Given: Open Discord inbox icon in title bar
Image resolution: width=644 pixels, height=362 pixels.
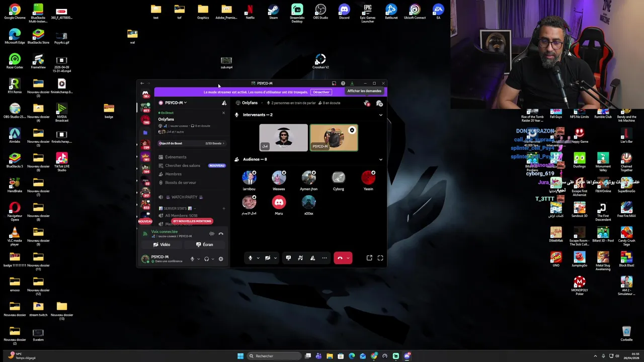Looking at the screenshot, I should tap(334, 83).
